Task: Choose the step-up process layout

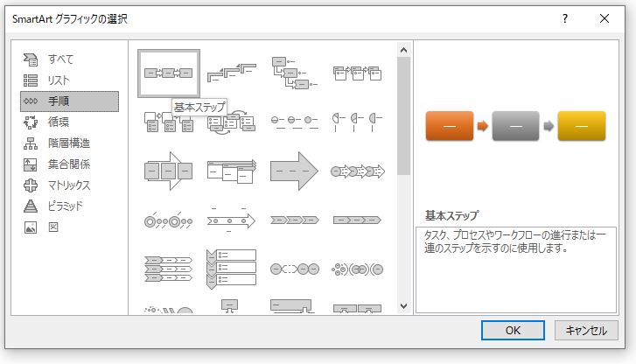Action: click(x=232, y=73)
